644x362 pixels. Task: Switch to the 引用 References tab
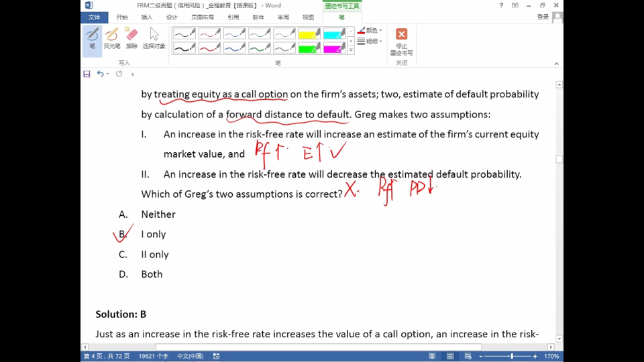pos(233,17)
